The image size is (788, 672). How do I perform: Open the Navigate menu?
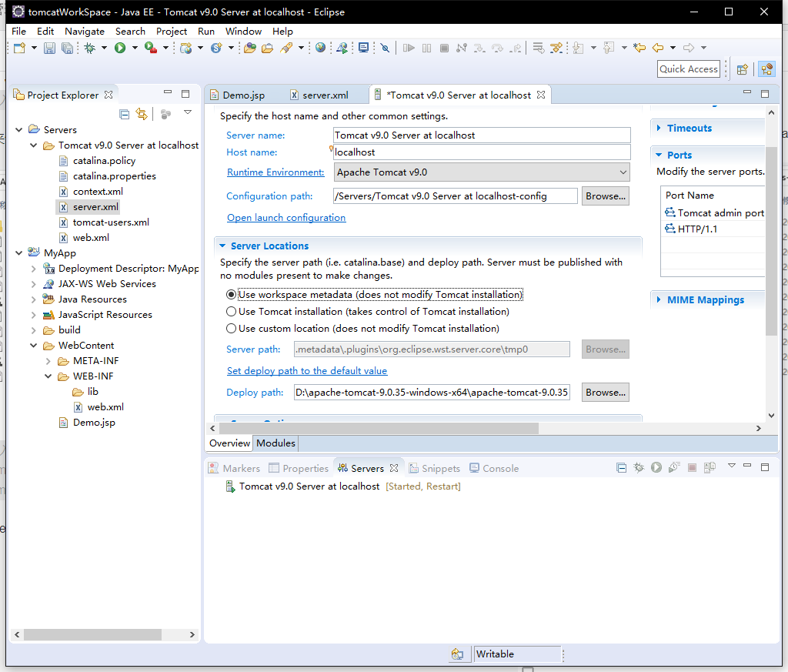(85, 31)
